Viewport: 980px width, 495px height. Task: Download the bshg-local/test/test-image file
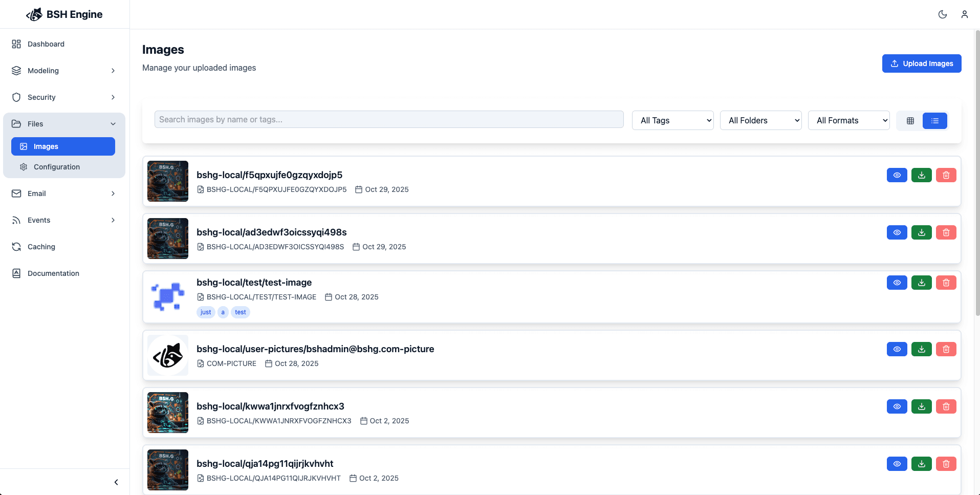point(921,282)
